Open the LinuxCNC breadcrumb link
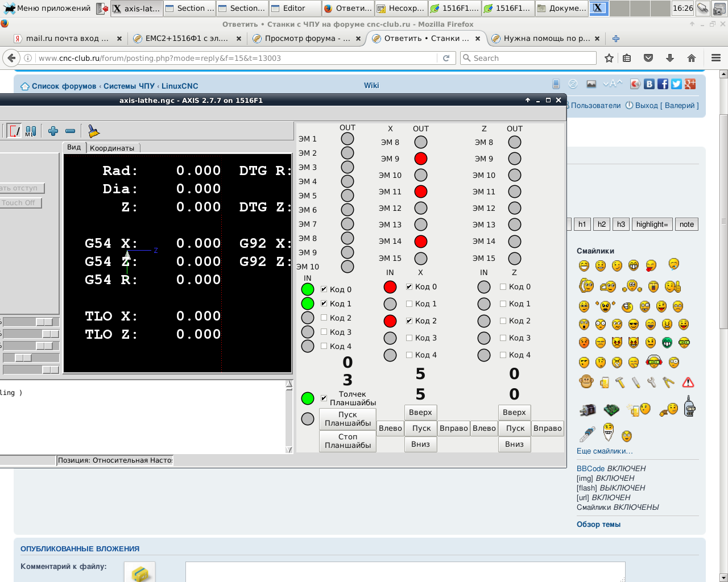 [x=180, y=86]
